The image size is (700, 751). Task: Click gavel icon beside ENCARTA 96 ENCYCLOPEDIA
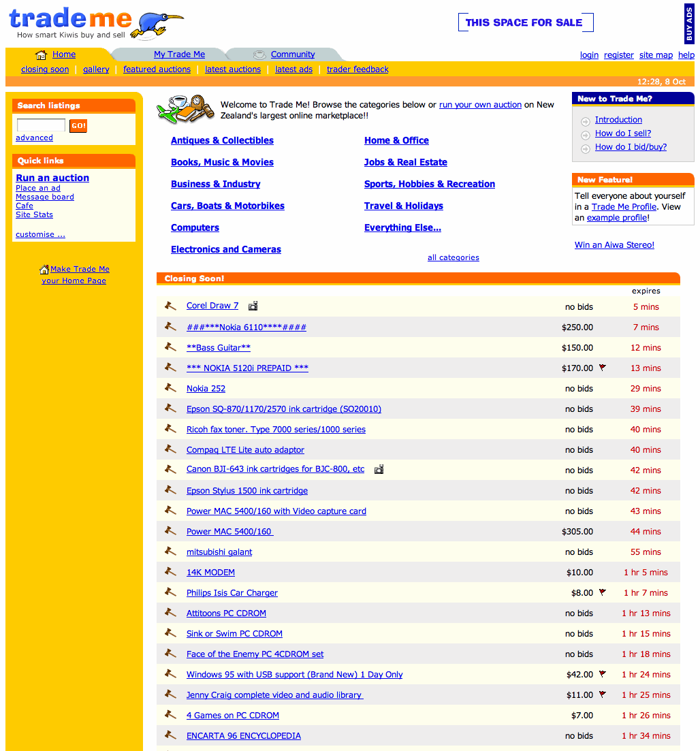[x=170, y=735]
